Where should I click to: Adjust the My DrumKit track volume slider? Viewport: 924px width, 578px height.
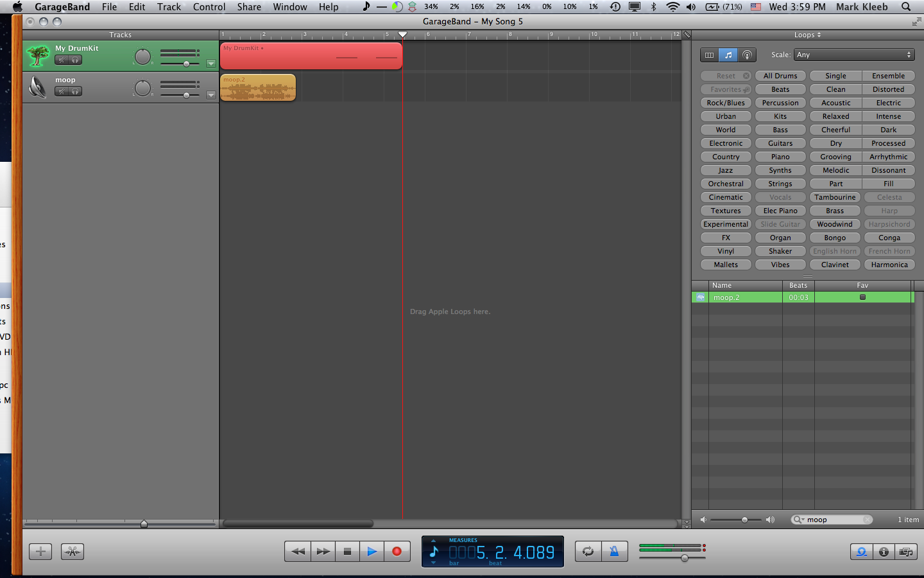[x=186, y=64]
